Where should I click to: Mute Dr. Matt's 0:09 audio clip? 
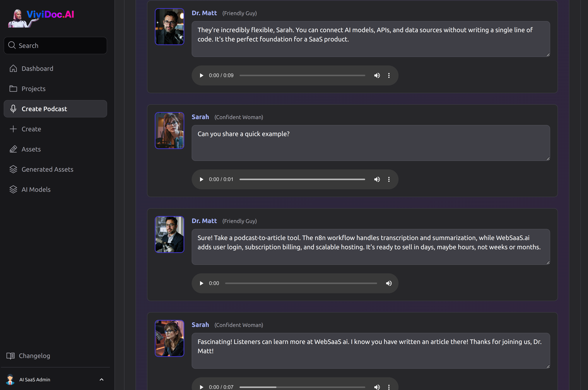pos(377,75)
